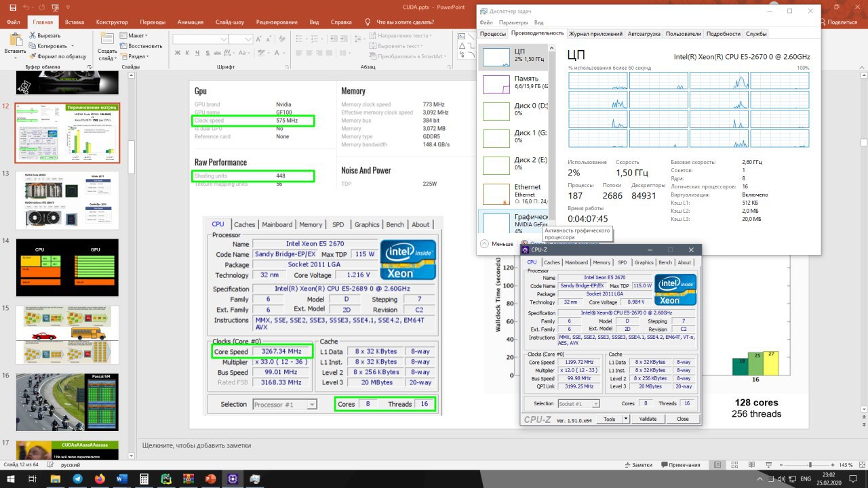Viewport: 868px width, 488px height.
Task: Select Диск 0 (D:) in Task Manager
Action: tap(513, 111)
